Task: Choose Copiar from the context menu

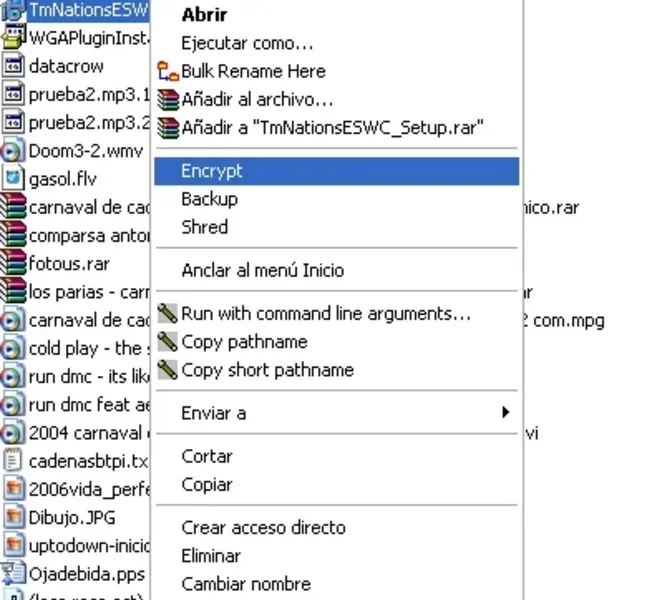Action: (336, 484)
